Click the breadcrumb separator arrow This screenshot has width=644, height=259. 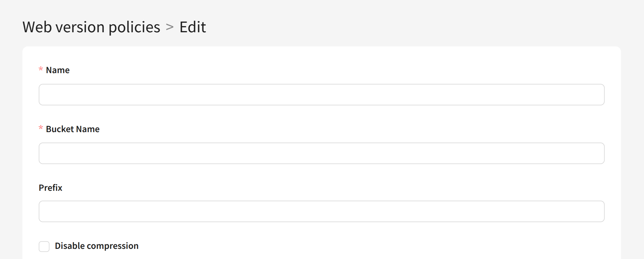point(170,27)
